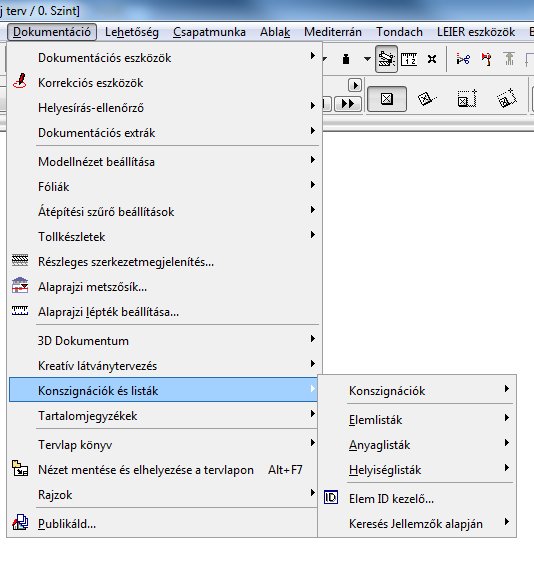Screen dimensions: 534x566
Task: Click the ruler measure toolbar icon
Action: (409, 59)
